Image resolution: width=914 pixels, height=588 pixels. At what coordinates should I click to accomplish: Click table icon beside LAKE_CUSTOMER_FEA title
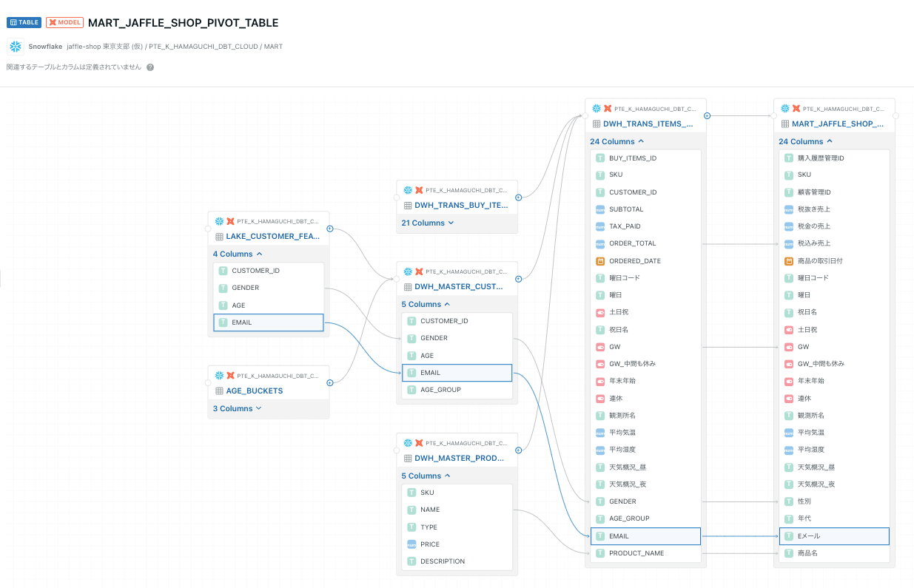pos(219,237)
